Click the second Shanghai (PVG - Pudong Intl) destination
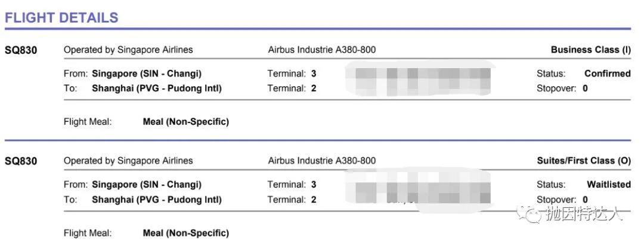 [x=156, y=200]
